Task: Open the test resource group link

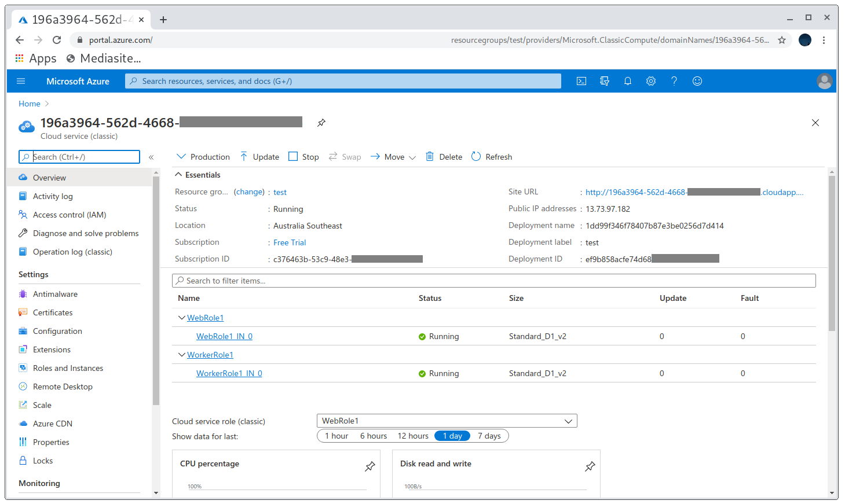Action: 280,192
